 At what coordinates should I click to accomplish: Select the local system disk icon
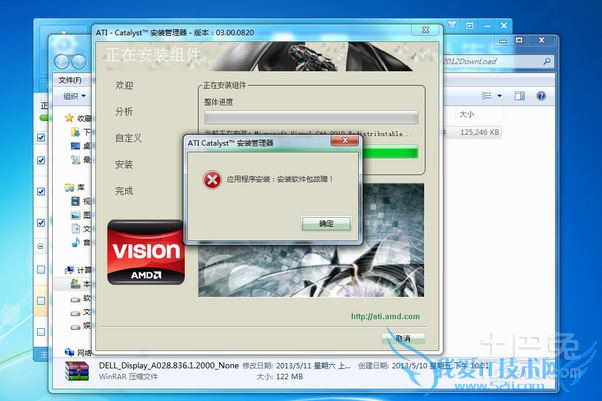75,284
